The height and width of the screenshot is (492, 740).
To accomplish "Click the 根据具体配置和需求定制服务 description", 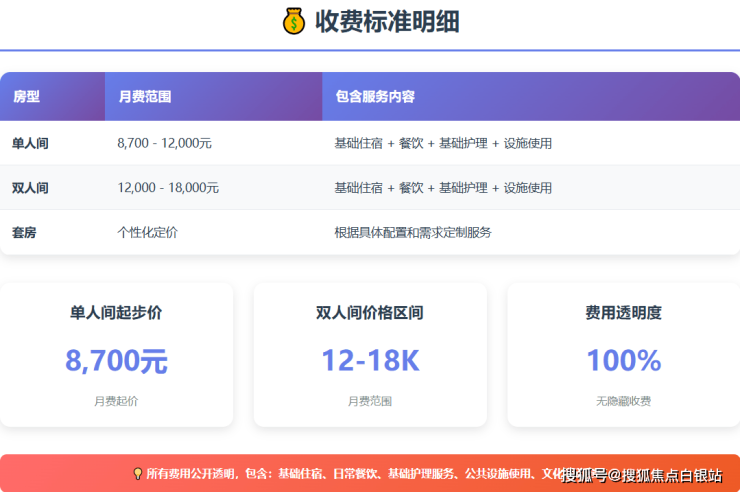I will [413, 232].
